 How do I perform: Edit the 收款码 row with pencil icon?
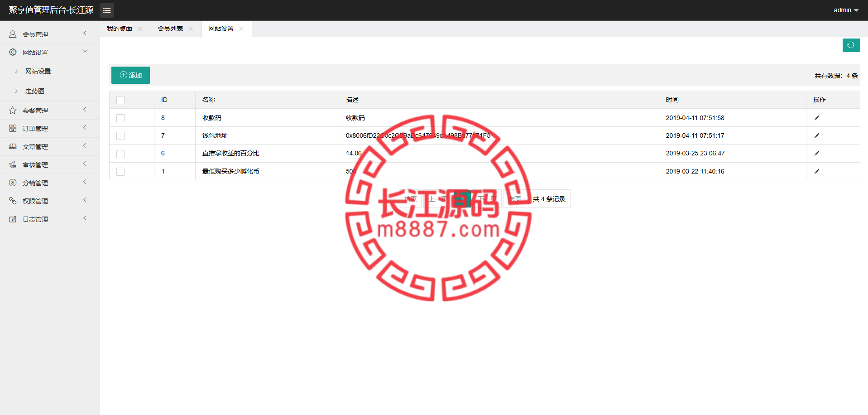(817, 118)
